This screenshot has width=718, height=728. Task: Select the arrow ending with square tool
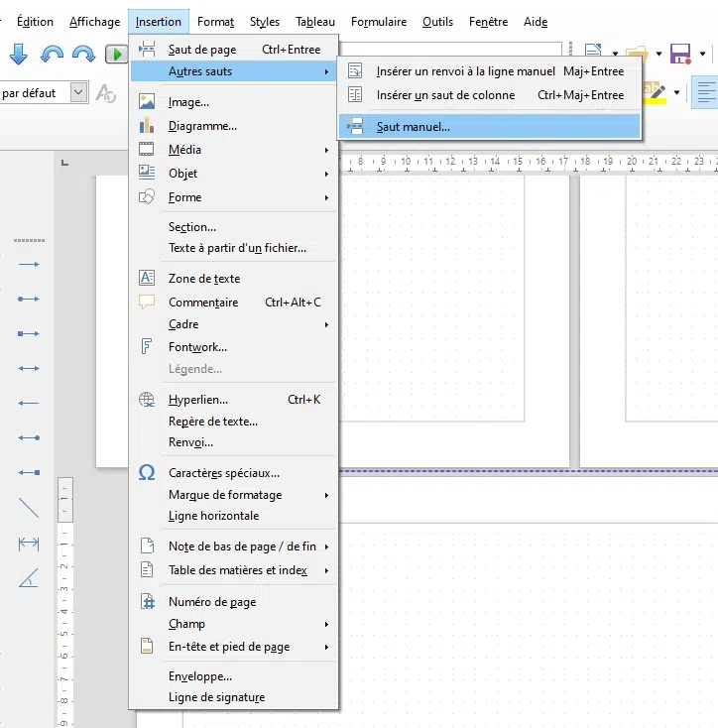coord(29,473)
